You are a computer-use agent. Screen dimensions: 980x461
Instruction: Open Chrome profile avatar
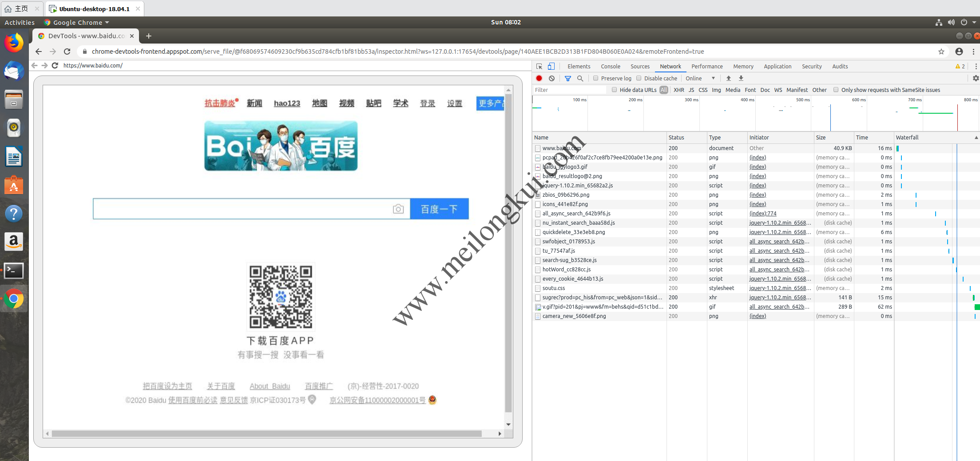pyautogui.click(x=959, y=52)
